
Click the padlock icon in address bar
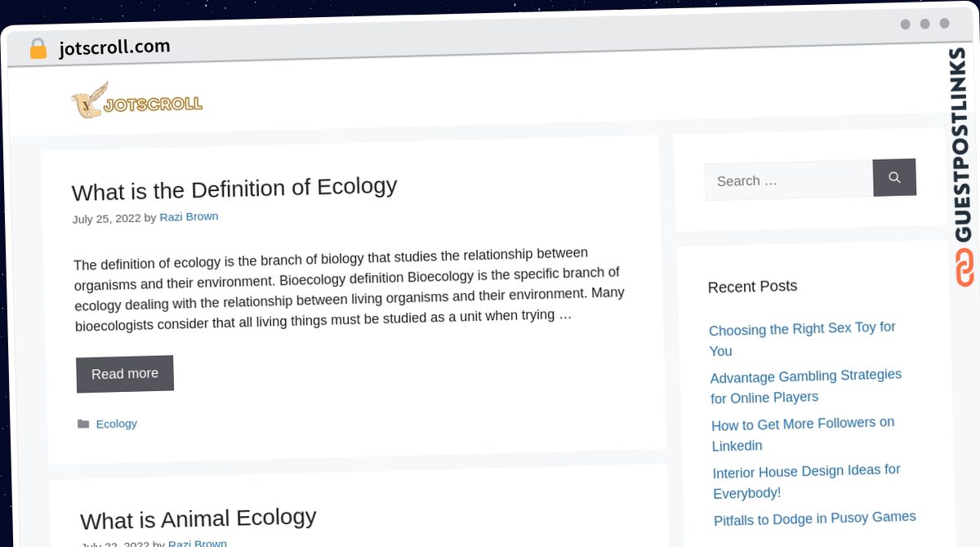tap(38, 49)
